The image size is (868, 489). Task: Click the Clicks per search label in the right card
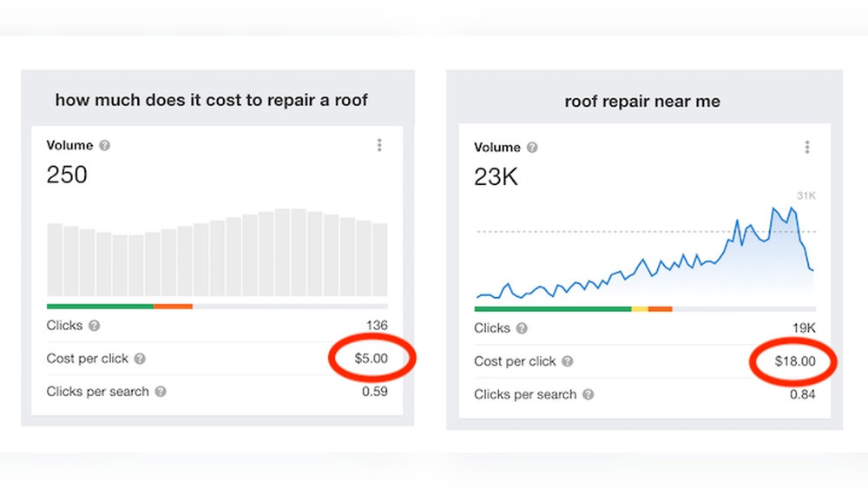point(525,394)
